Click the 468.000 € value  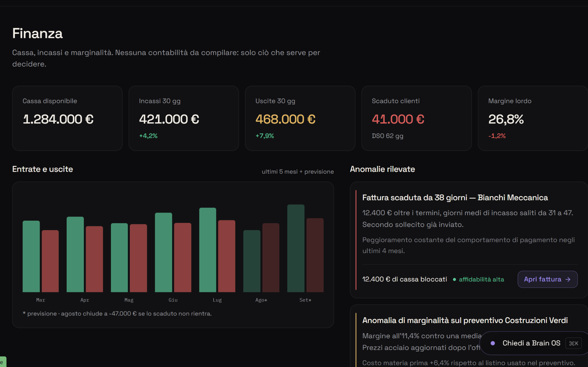(x=286, y=119)
